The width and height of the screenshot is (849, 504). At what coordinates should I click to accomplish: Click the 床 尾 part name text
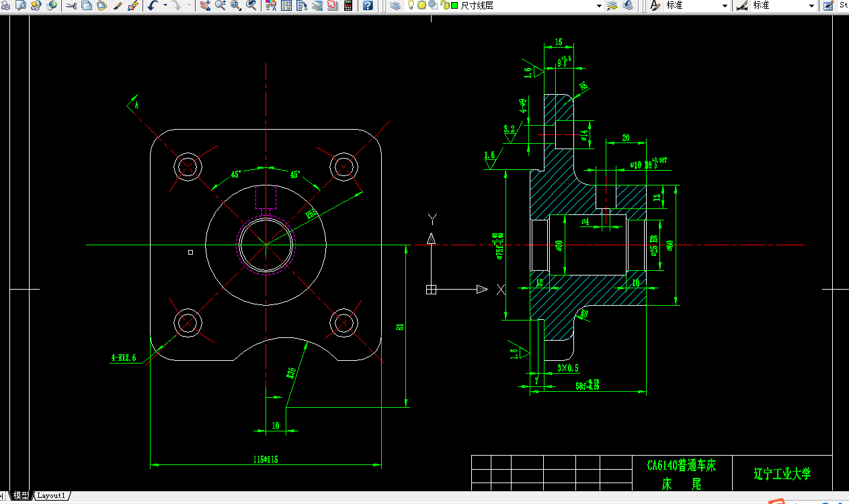(x=682, y=484)
